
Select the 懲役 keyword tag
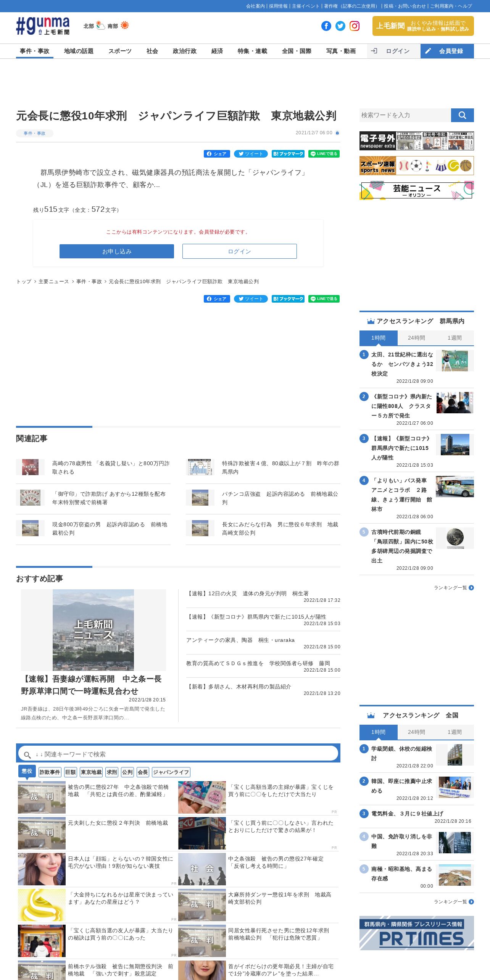[x=27, y=771]
